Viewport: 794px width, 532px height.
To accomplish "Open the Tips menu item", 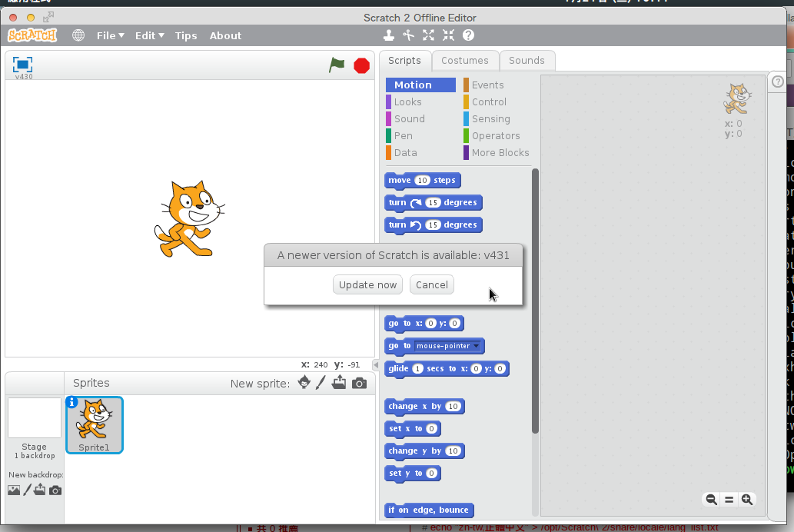I will pos(186,35).
